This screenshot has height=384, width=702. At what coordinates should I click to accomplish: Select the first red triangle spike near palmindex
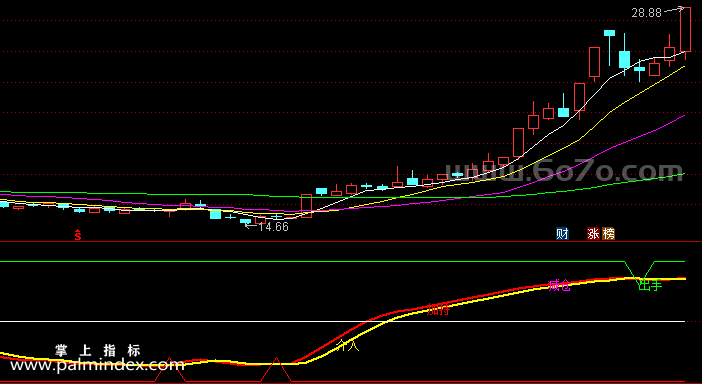[x=170, y=370]
